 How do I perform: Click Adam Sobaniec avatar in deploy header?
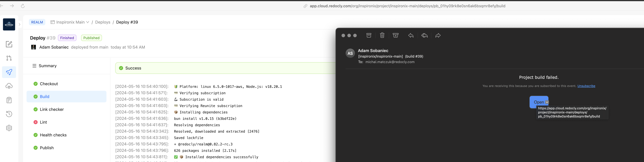click(x=34, y=47)
